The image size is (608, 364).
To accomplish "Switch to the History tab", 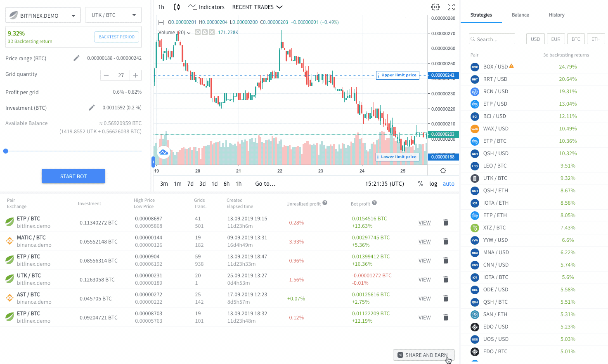I will tap(556, 15).
